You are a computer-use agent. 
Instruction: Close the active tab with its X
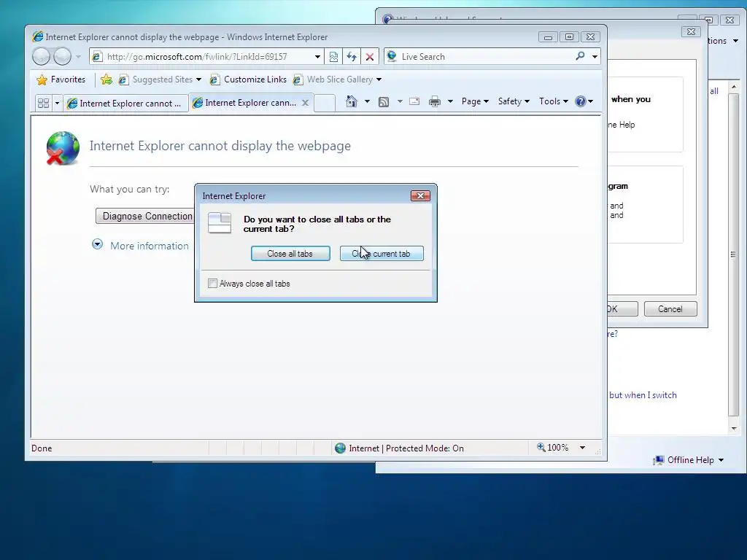point(306,102)
